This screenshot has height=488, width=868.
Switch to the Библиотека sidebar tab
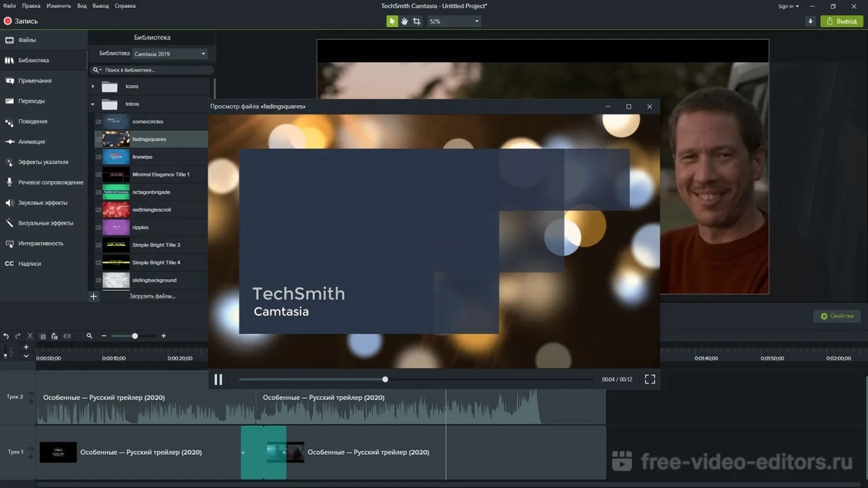44,61
